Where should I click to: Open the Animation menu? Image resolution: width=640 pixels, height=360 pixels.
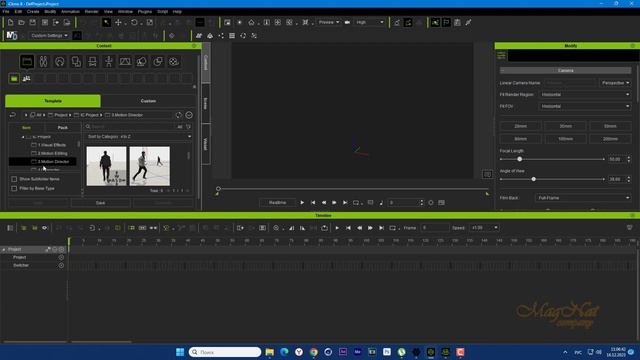coord(70,11)
